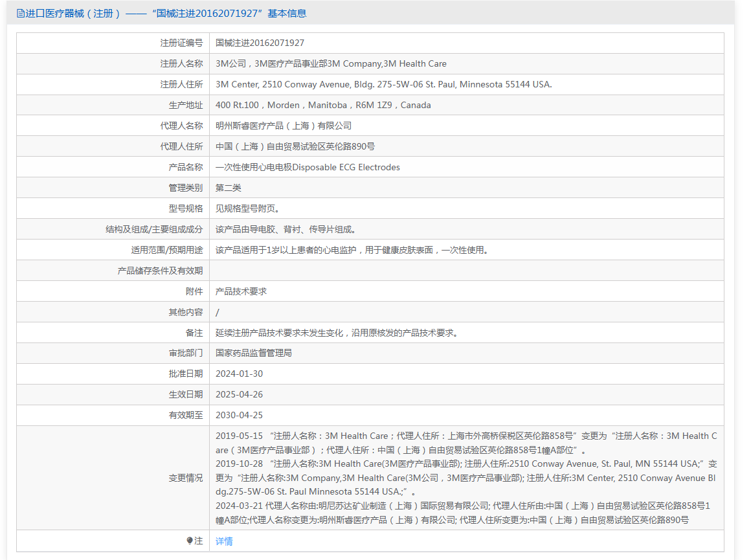Select the 见规格型号附页 cell
Image resolution: width=751 pixels, height=560 pixels.
[x=247, y=208]
